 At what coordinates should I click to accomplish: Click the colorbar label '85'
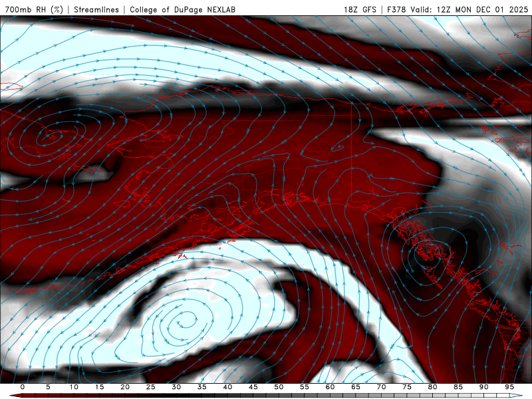pos(458,387)
